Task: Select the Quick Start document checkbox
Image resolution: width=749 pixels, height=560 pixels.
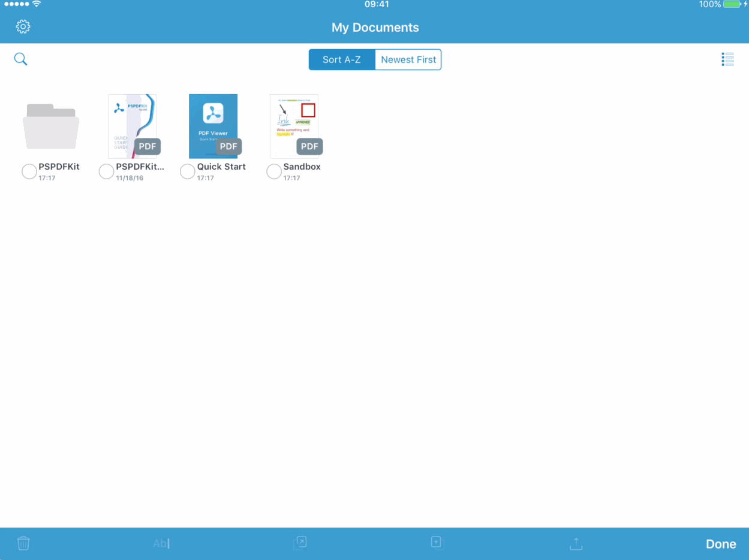Action: click(187, 171)
